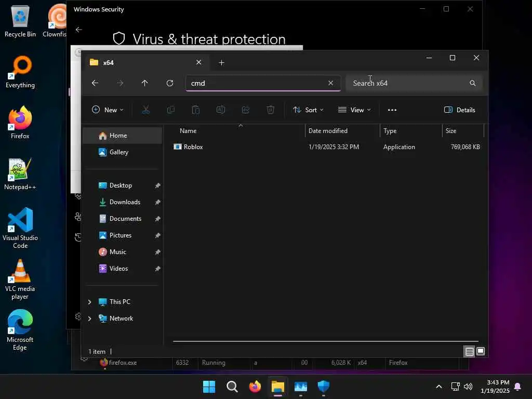Click the Delete trash icon

tap(270, 110)
